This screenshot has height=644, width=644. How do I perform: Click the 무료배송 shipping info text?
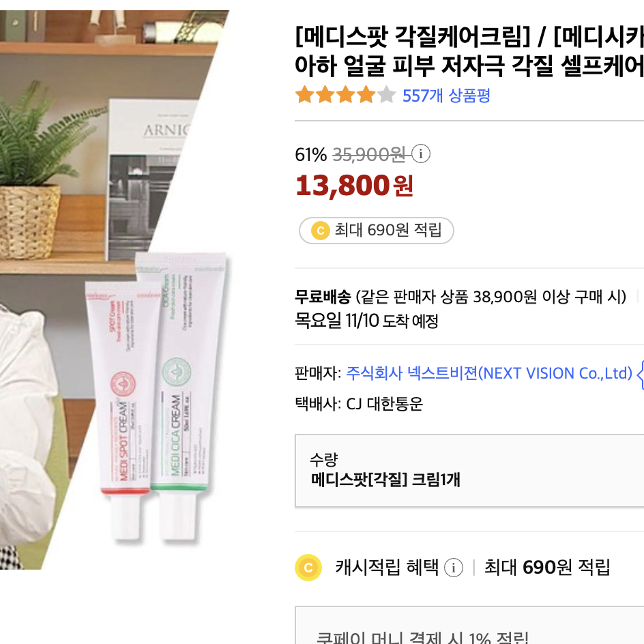click(x=460, y=297)
